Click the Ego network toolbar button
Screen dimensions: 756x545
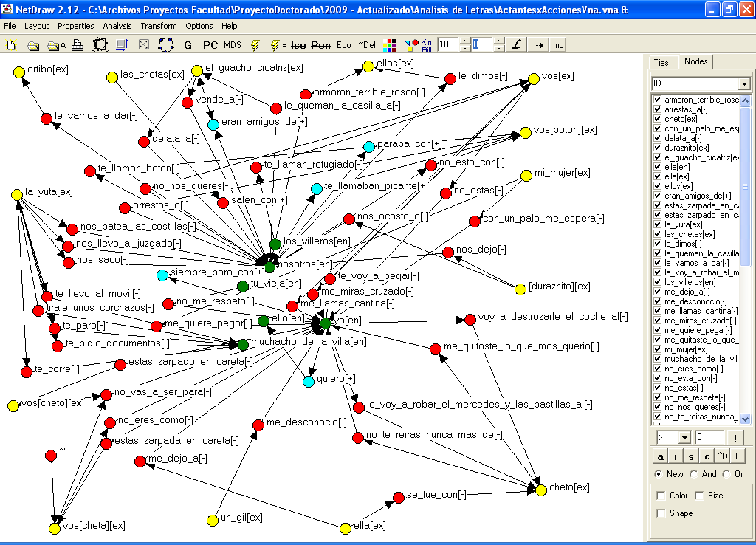pos(344,45)
